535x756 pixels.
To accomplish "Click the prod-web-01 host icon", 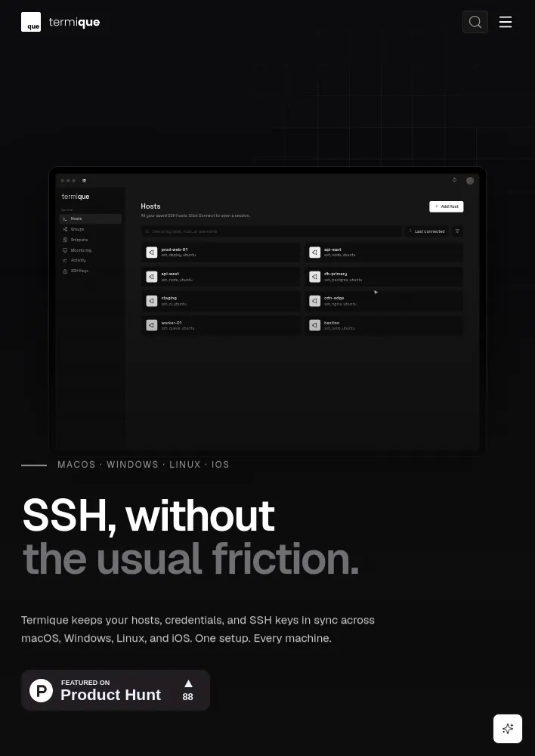I will tap(152, 253).
